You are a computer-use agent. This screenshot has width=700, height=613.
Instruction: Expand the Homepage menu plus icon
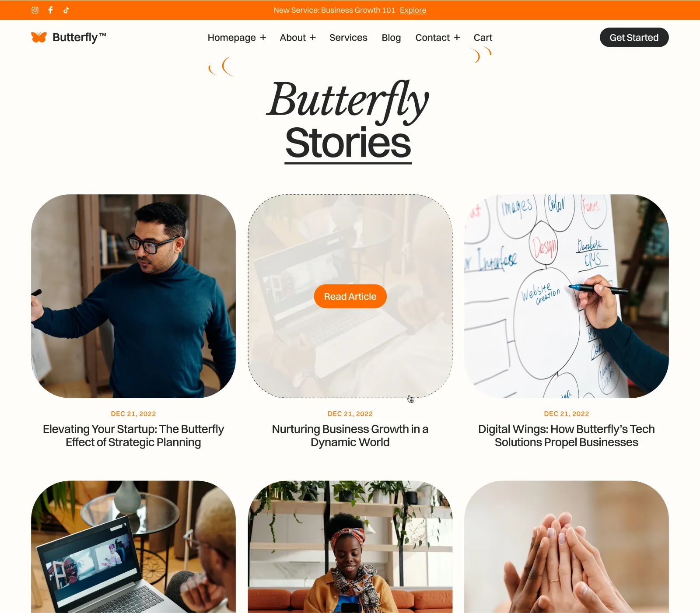pos(263,38)
